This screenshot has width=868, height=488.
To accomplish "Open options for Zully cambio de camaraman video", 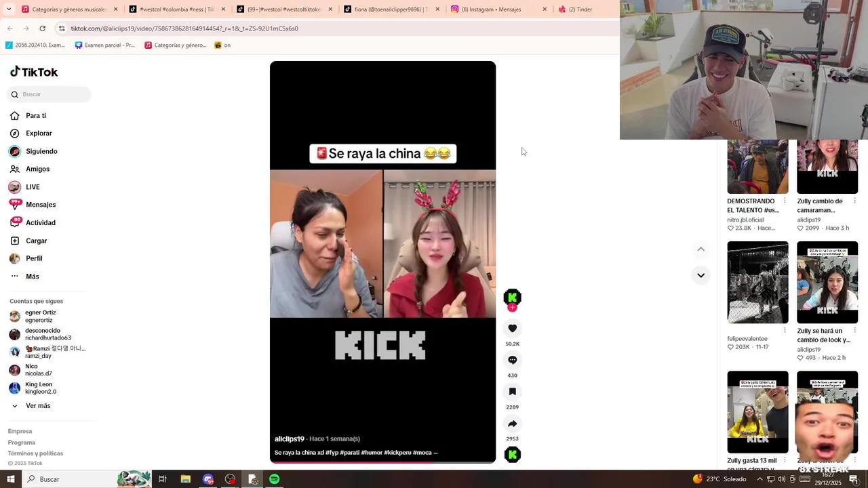I will click(854, 201).
